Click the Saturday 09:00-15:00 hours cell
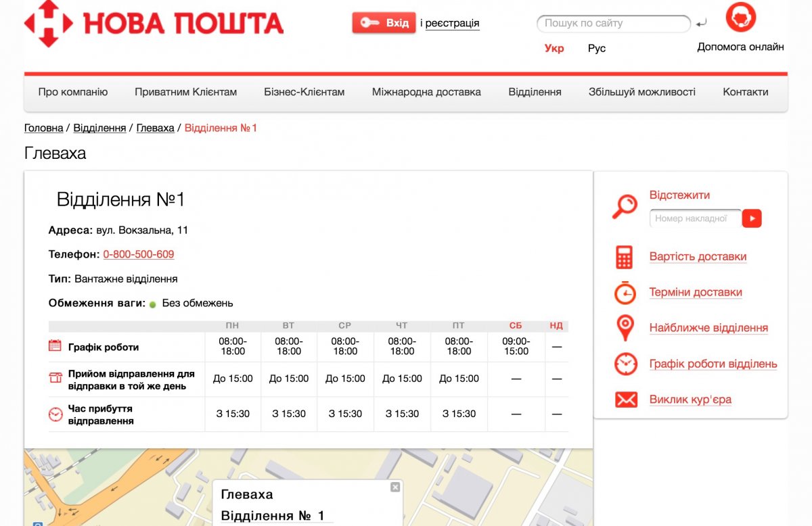The width and height of the screenshot is (812, 526). pos(516,346)
